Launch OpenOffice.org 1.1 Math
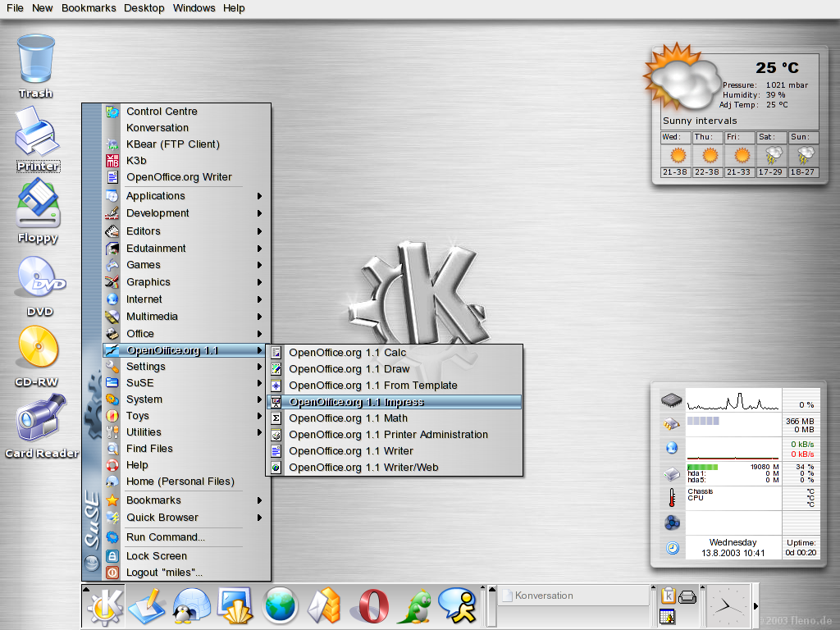Viewport: 840px width, 630px height. click(394, 418)
